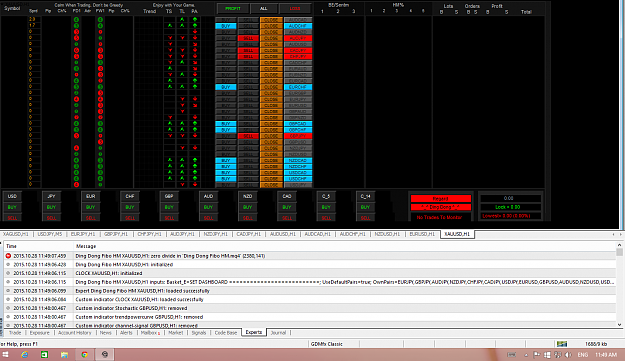The image size is (625, 361).
Task: Switch to the EURUSD,H1 chart tab
Action: point(422,234)
